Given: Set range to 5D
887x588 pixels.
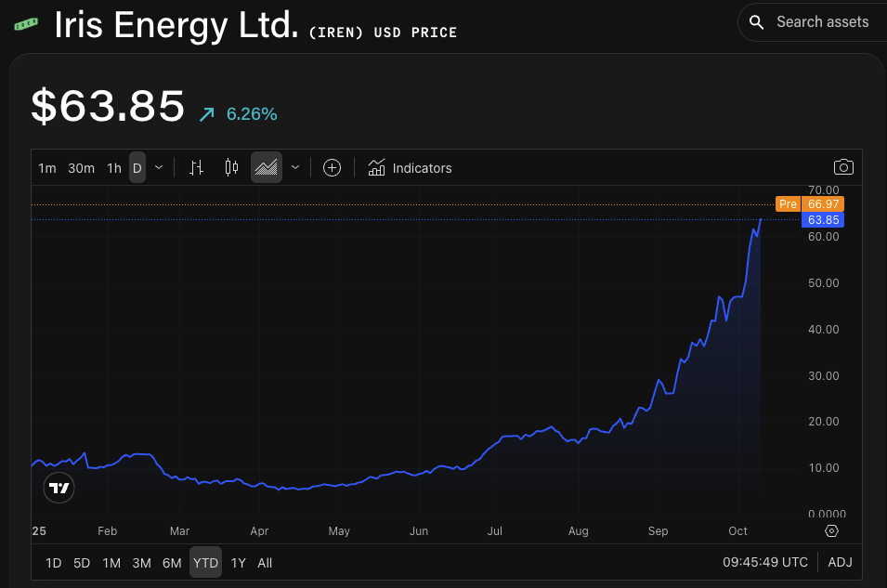Looking at the screenshot, I should pyautogui.click(x=82, y=563).
